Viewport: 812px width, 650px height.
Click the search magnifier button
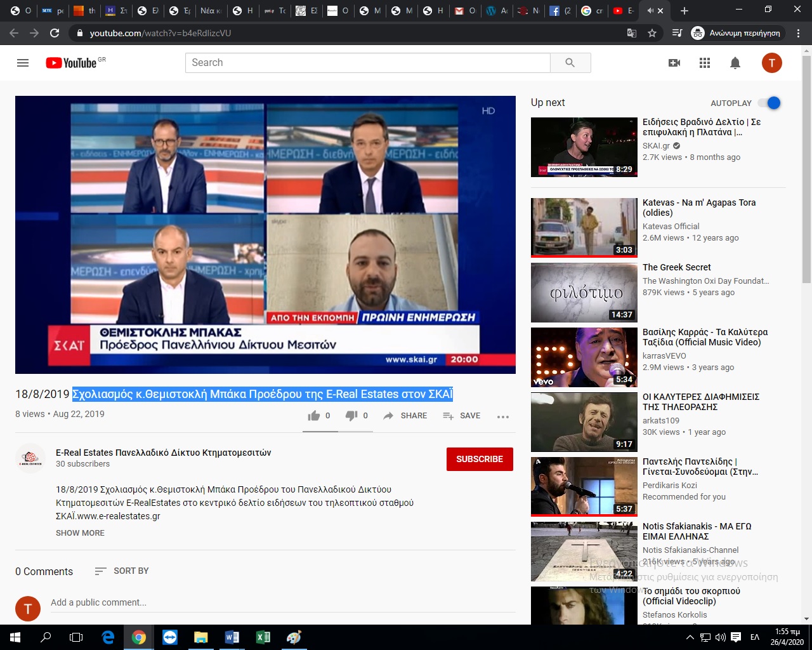point(570,63)
